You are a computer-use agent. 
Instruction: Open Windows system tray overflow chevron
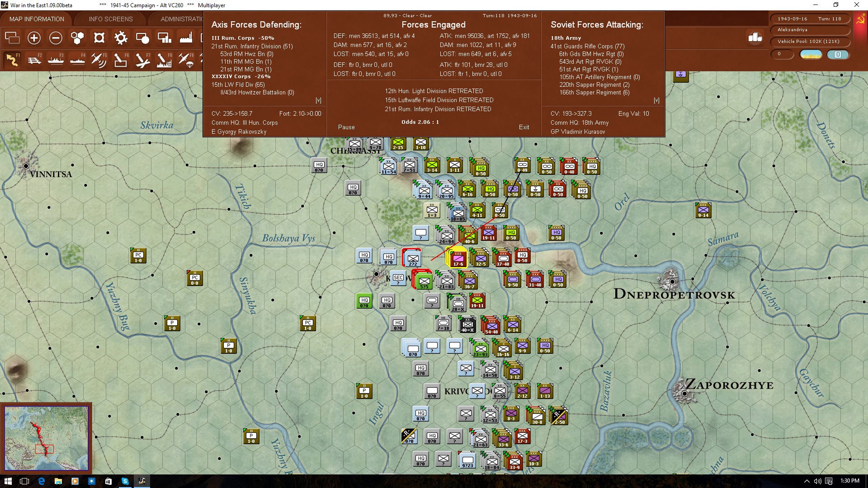tap(807, 481)
